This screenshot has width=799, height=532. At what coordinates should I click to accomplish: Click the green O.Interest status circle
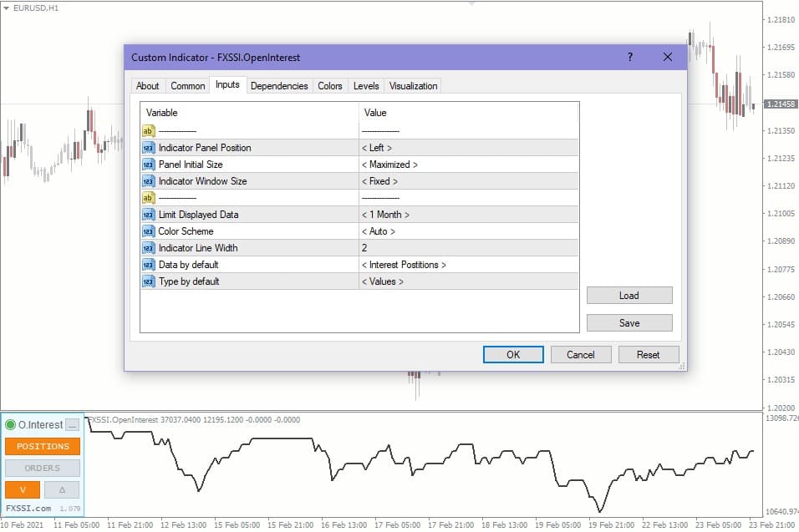tap(10, 424)
